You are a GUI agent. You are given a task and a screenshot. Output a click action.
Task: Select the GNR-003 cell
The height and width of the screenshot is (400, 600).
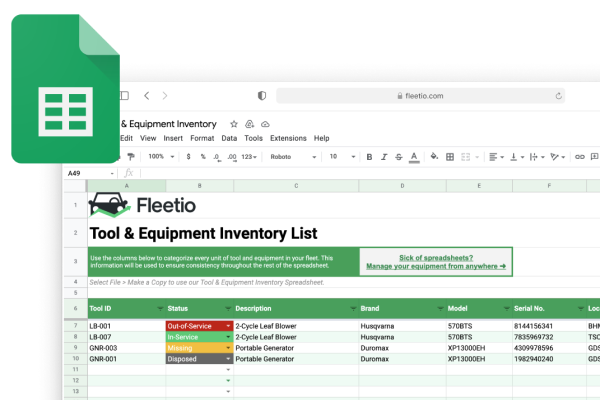(x=127, y=348)
